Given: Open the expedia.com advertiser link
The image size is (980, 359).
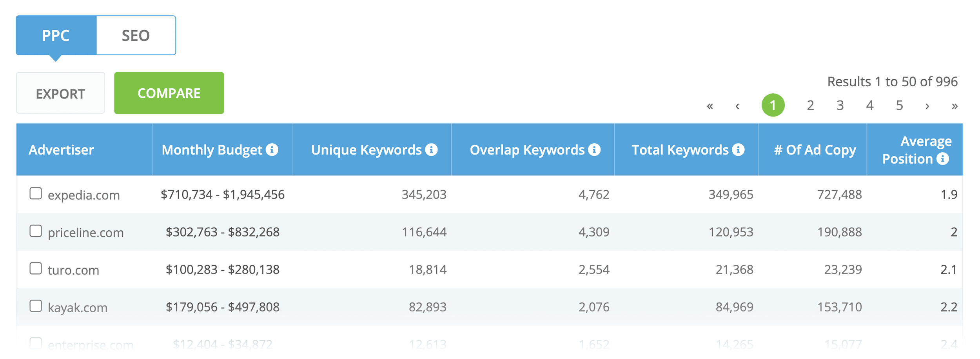Looking at the screenshot, I should pyautogui.click(x=84, y=195).
